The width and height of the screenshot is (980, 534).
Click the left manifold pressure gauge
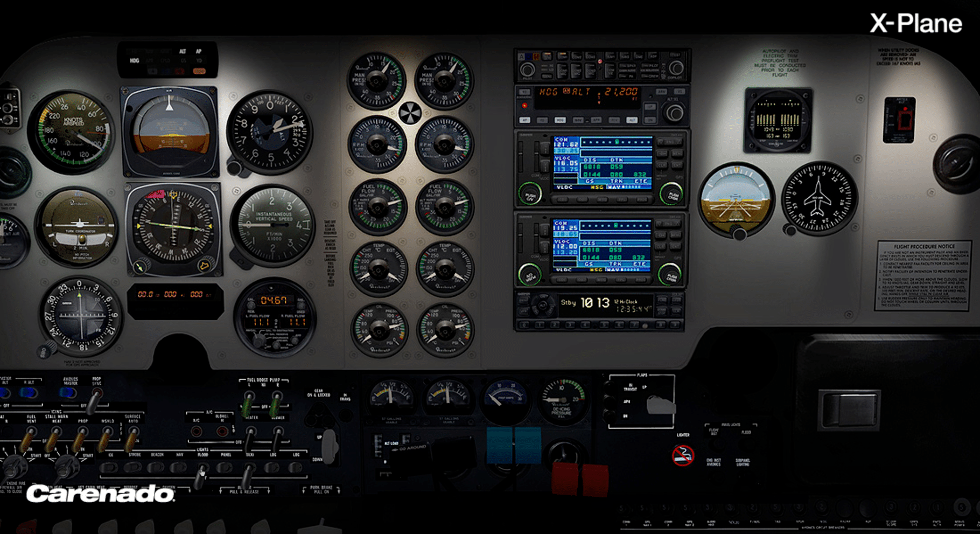pyautogui.click(x=376, y=81)
